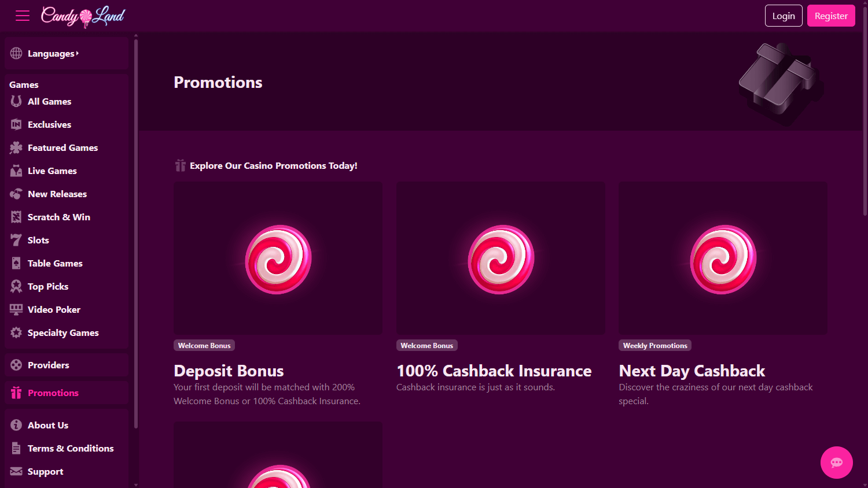868x488 pixels.
Task: Open the Deposit Bonus promotion thumbnail
Action: 278,258
